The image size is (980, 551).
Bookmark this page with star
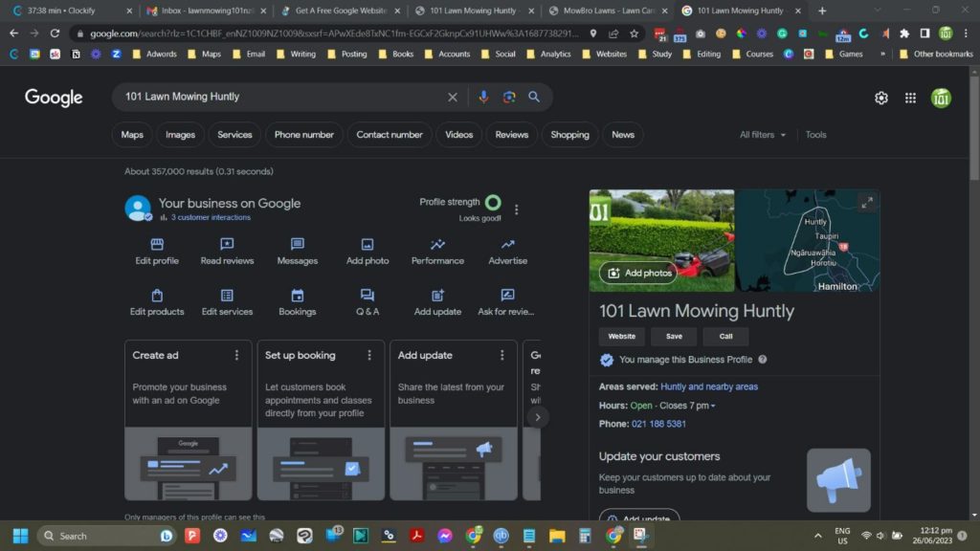click(x=635, y=33)
